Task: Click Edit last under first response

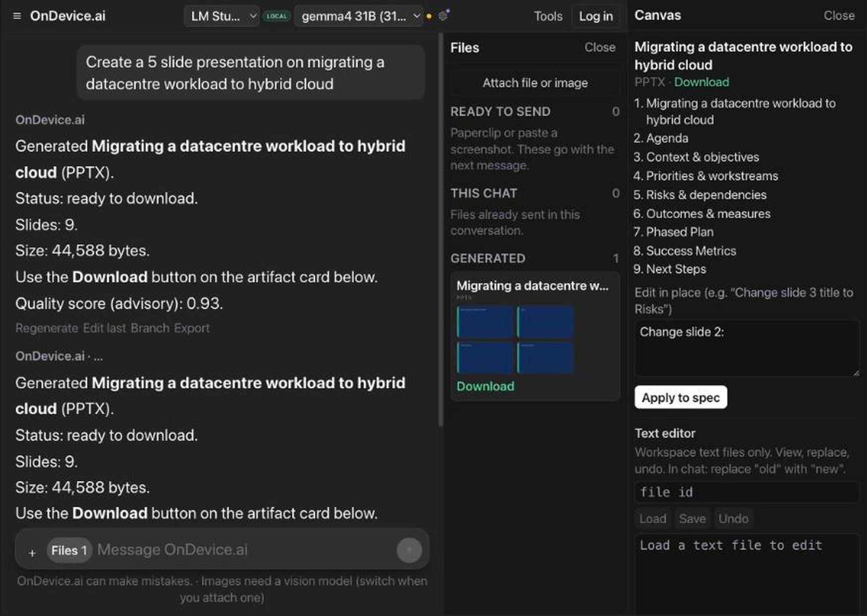Action: pos(104,328)
